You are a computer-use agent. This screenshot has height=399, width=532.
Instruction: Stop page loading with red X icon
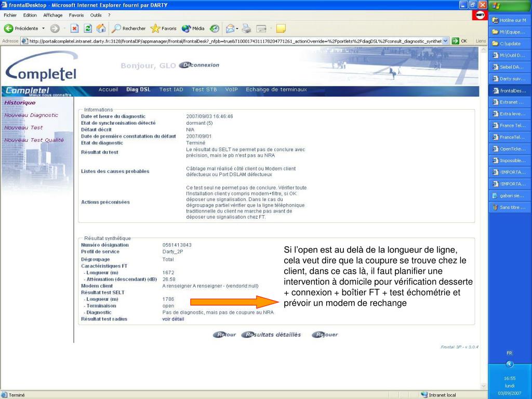pos(75,29)
